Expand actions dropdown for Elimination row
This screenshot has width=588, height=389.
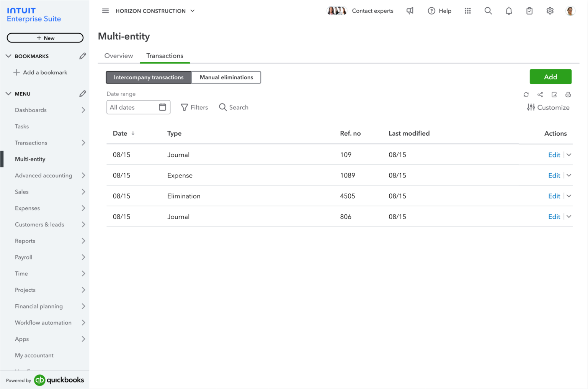point(569,196)
